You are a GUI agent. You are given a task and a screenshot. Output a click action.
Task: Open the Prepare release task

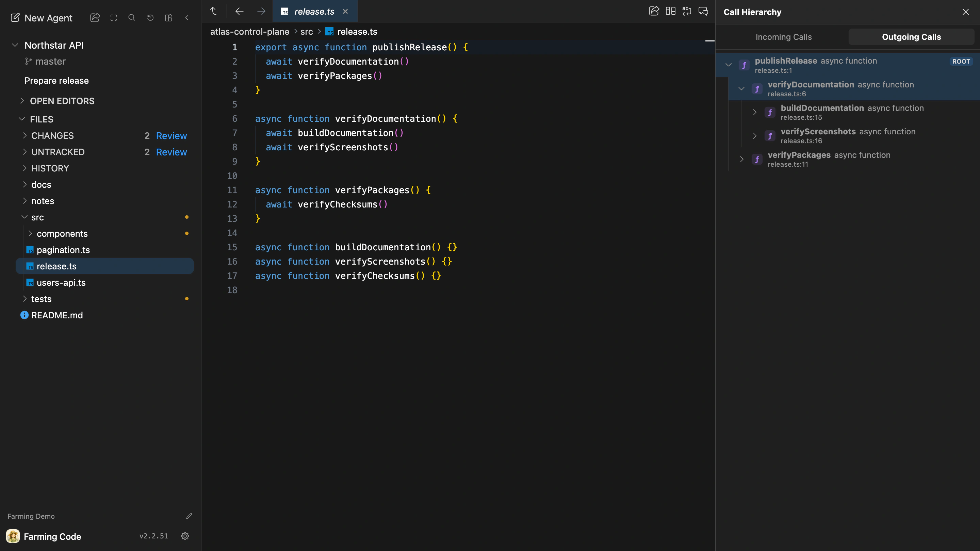pyautogui.click(x=57, y=81)
